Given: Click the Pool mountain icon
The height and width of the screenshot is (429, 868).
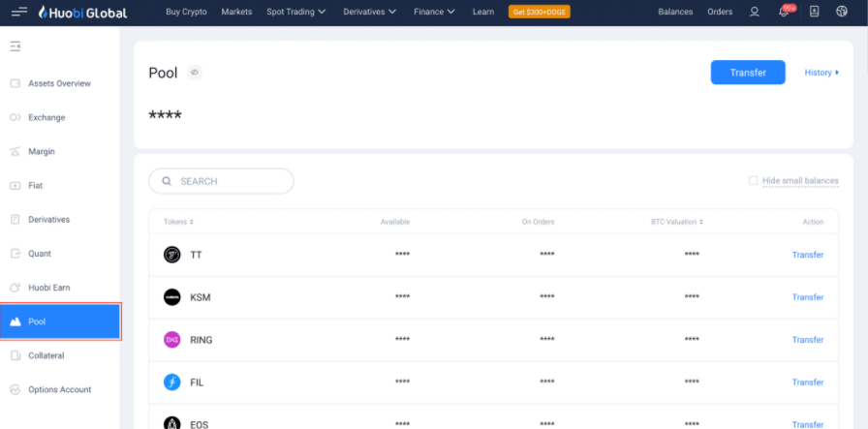Looking at the screenshot, I should tap(15, 322).
